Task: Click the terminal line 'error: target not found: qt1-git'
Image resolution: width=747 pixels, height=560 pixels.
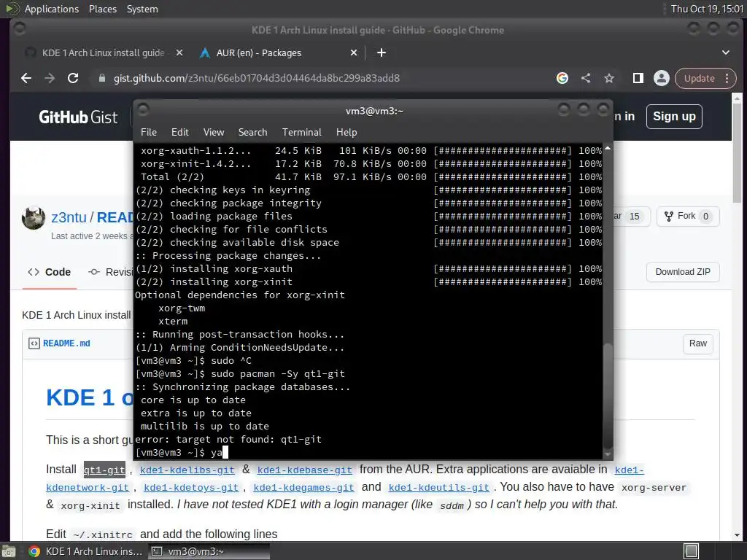Action: tap(228, 439)
